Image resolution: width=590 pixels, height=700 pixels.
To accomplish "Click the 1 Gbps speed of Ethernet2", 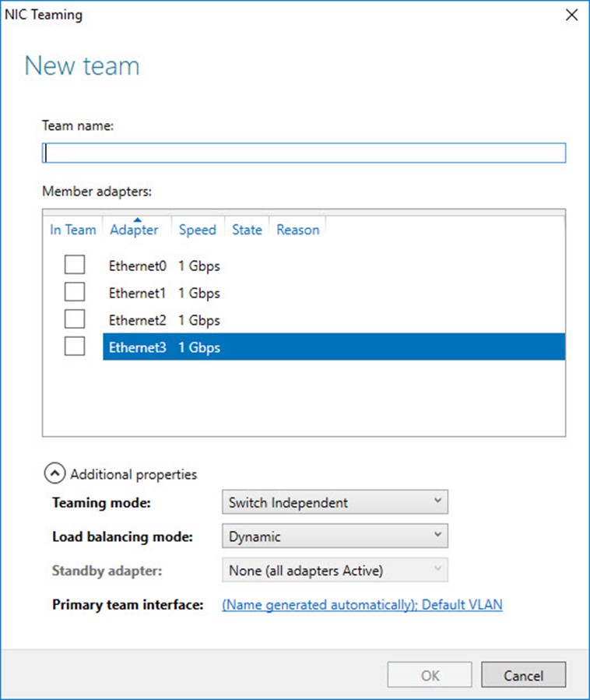I will pyautogui.click(x=199, y=321).
